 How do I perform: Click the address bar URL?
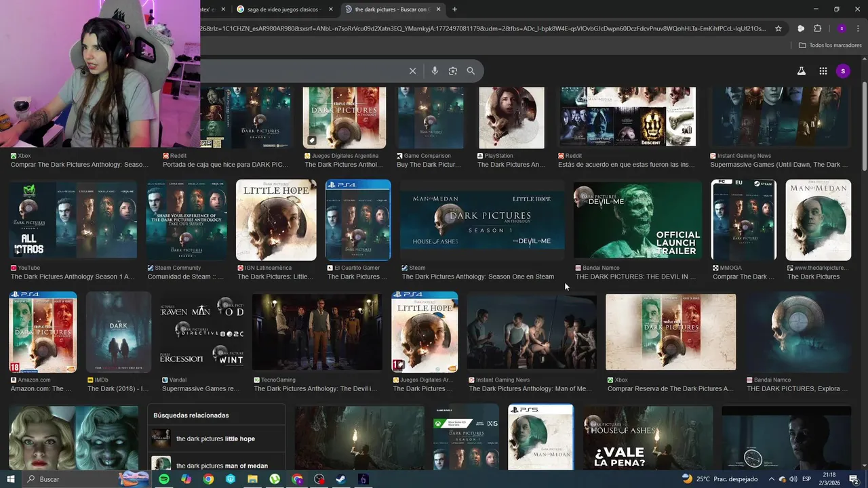(x=483, y=28)
